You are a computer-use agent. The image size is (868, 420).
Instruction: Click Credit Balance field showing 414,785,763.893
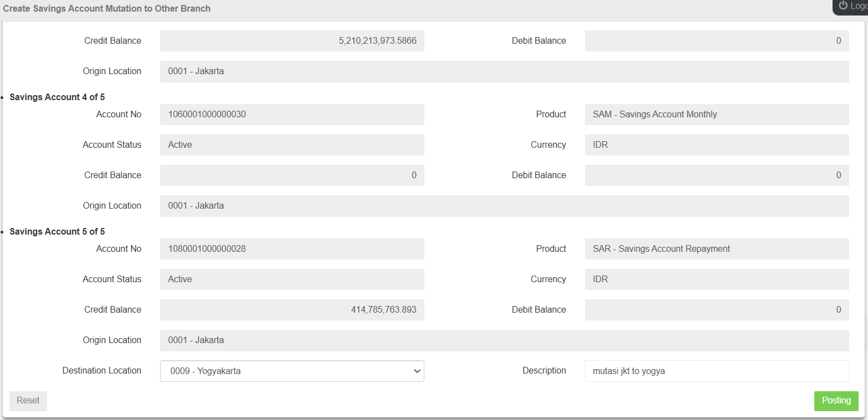292,310
